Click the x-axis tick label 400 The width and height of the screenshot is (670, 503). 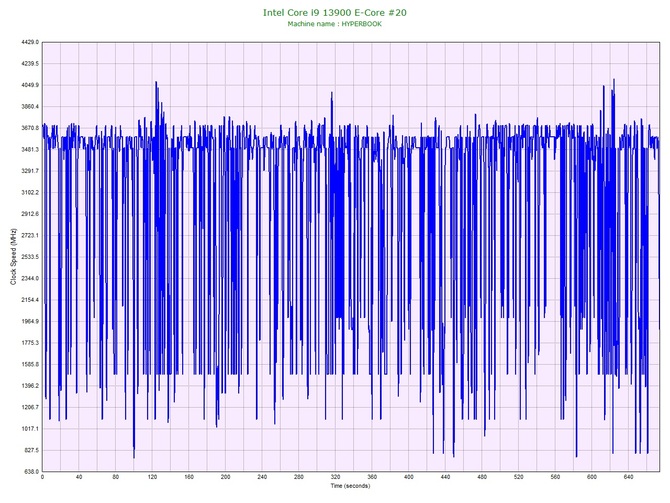pos(409,477)
